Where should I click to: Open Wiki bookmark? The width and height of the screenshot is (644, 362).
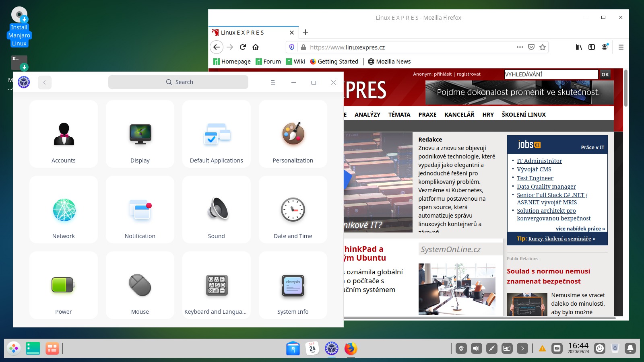coord(295,62)
